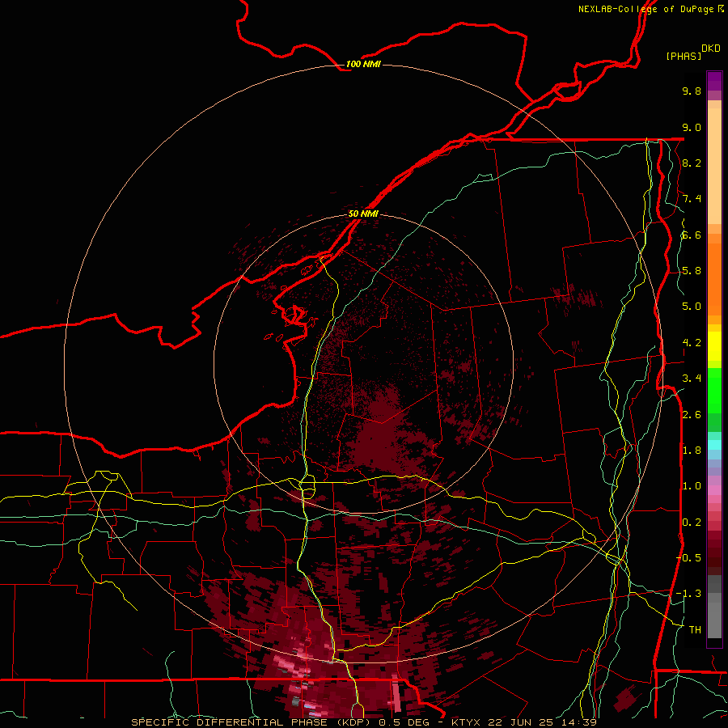
Task: Click the 9.0 scale value
Action: pyautogui.click(x=692, y=127)
